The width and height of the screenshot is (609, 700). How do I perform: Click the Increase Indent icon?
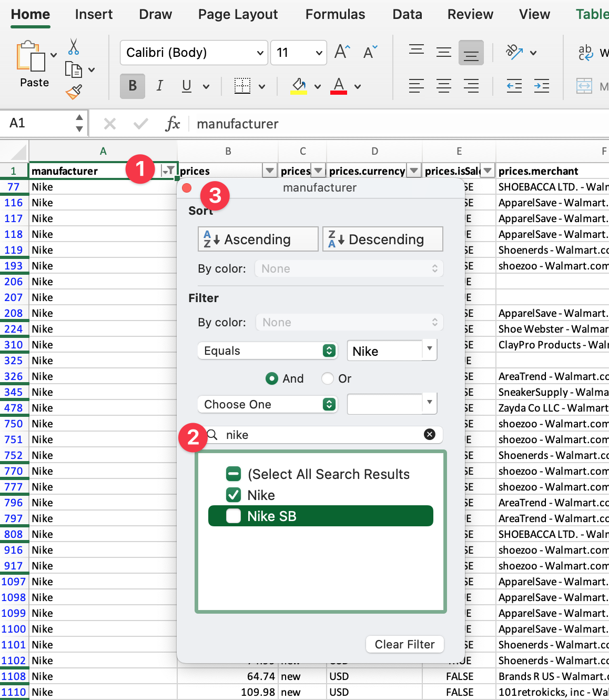pyautogui.click(x=541, y=86)
